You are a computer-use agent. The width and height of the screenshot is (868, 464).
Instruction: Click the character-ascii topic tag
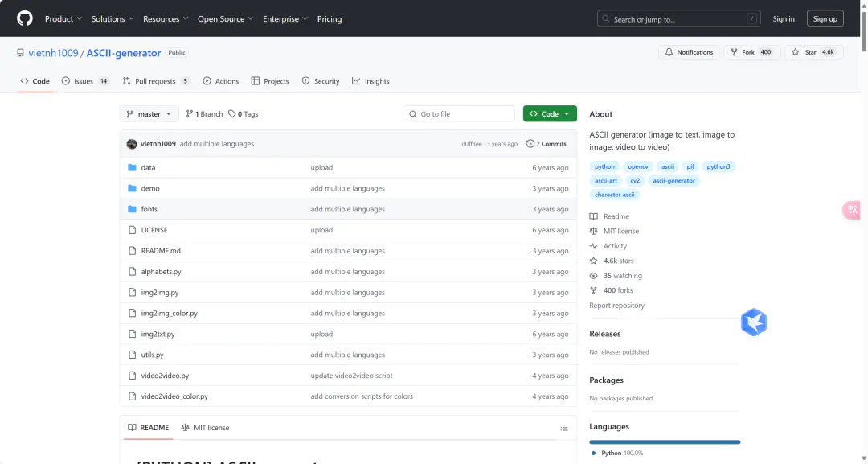[615, 195]
